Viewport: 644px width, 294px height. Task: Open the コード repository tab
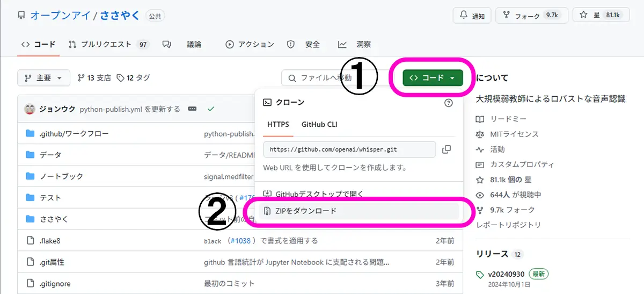click(38, 45)
